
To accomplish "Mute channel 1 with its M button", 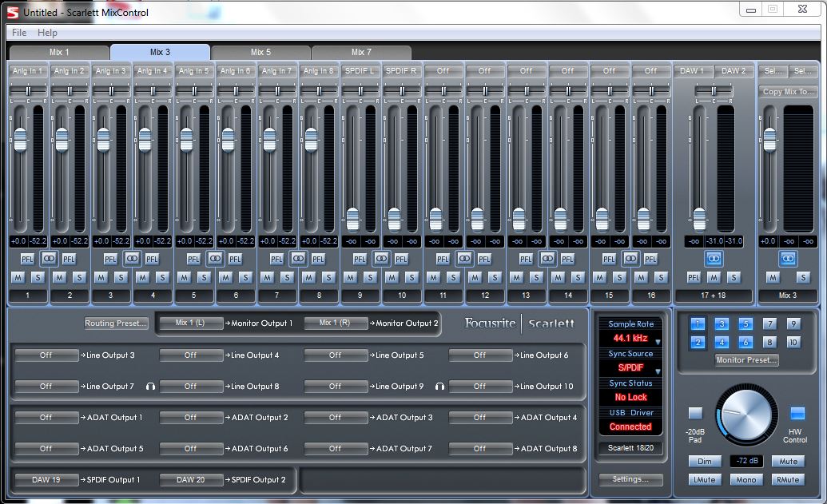I will [x=18, y=277].
